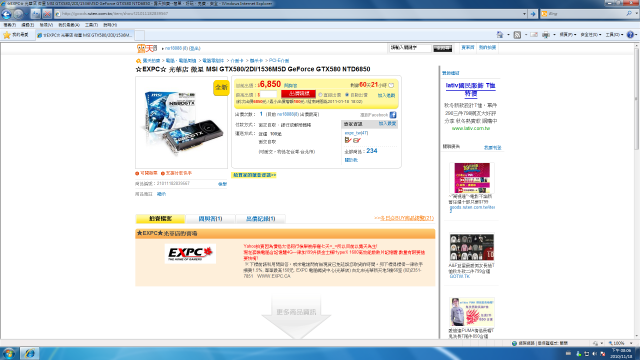640x360 pixels.
Task: Click the Favorites star icon
Action: (x=7, y=35)
